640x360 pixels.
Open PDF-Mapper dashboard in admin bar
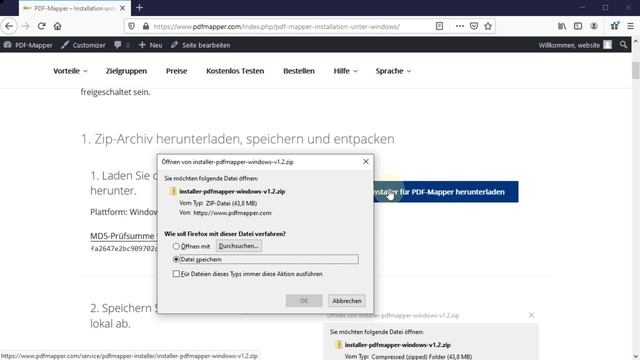28,45
